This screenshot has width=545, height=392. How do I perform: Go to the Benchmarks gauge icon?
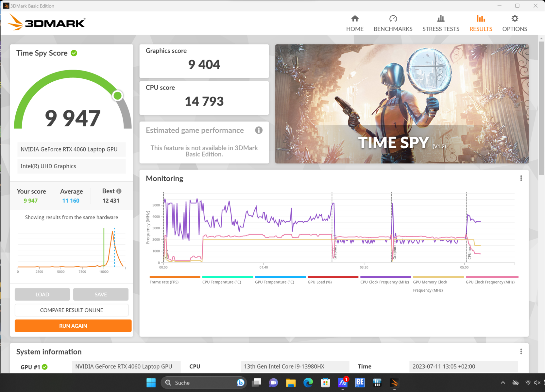tap(393, 19)
